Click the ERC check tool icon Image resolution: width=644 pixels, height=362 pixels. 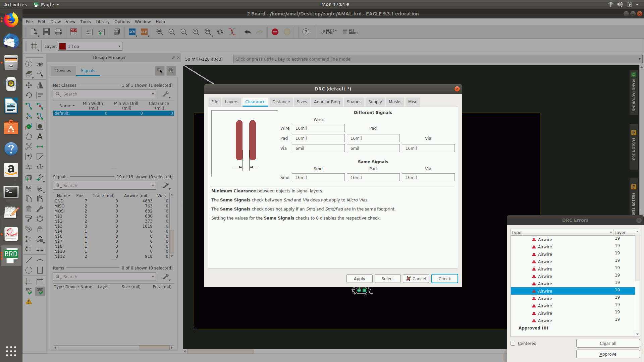tap(29, 291)
